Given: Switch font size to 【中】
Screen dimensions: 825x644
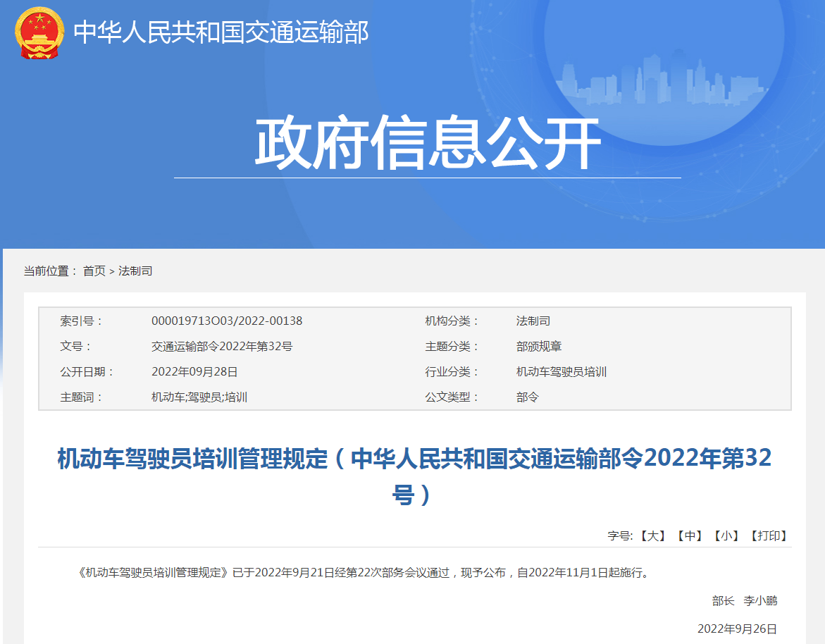Looking at the screenshot, I should tap(689, 535).
